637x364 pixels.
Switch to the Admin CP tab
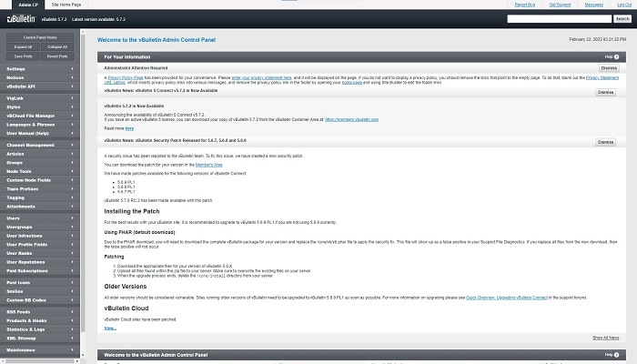tap(28, 5)
